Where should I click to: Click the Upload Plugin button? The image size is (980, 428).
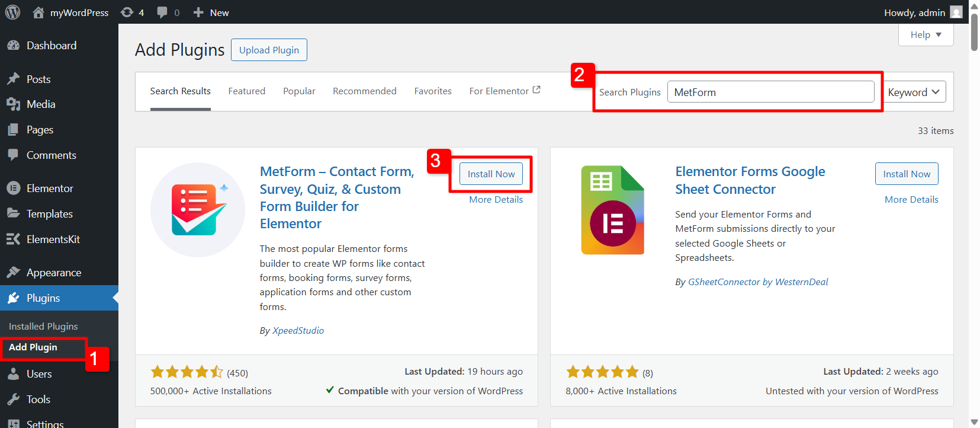tap(269, 50)
